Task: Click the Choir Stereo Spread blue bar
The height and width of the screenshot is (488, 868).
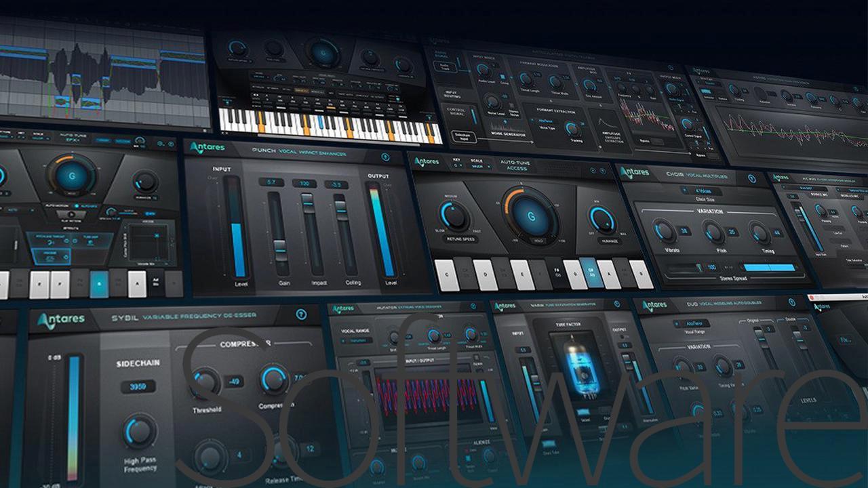Action: 769,268
